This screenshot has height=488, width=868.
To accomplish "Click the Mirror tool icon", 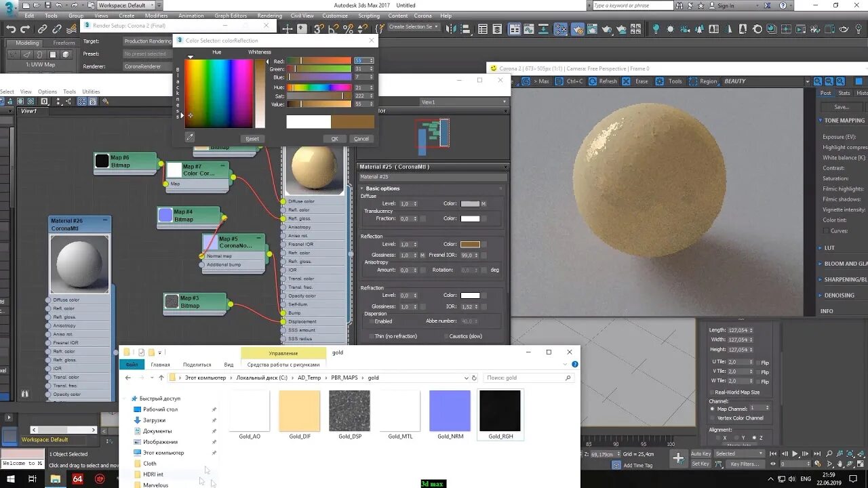I will point(450,29).
